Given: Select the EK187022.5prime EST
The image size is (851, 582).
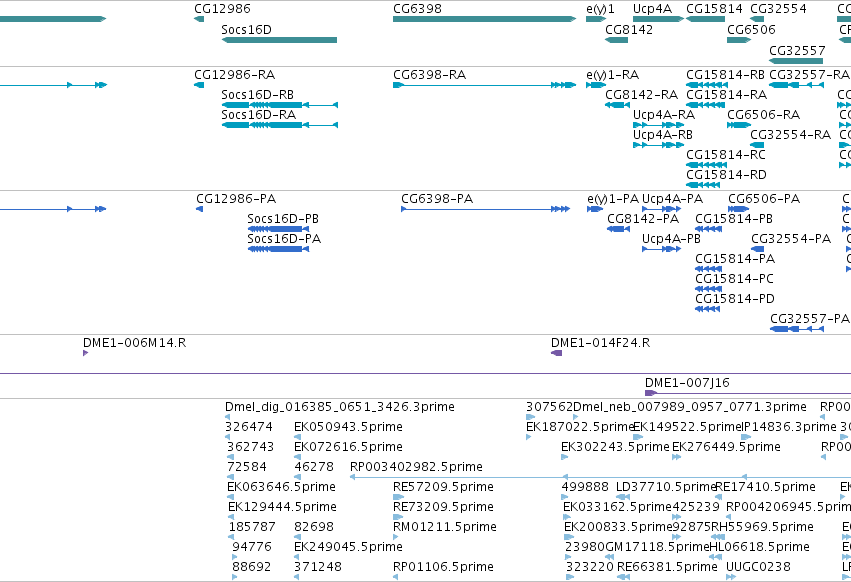Looking at the screenshot, I should pos(529,437).
